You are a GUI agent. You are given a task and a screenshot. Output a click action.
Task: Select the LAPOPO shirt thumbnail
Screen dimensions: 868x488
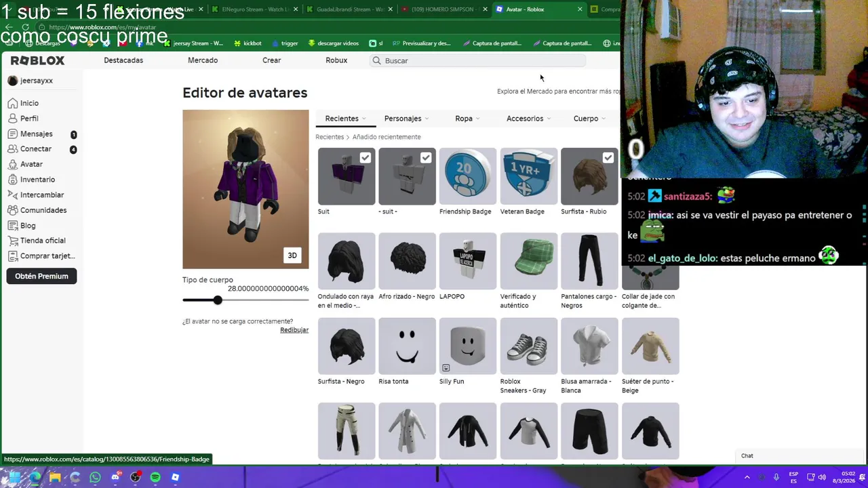(x=468, y=262)
